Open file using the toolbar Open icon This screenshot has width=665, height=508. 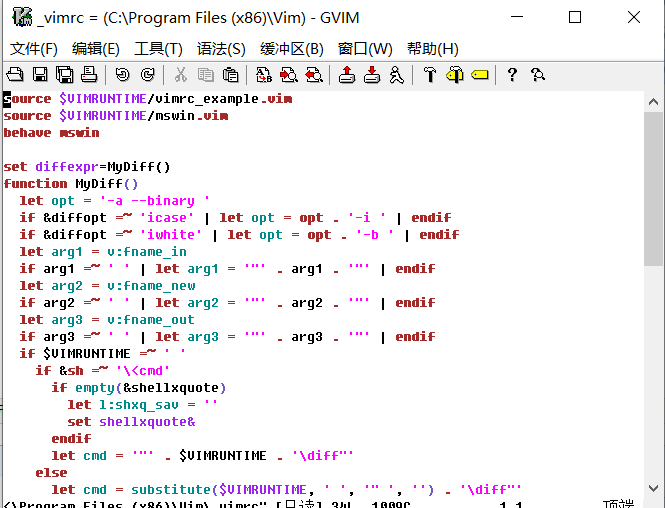tap(15, 75)
